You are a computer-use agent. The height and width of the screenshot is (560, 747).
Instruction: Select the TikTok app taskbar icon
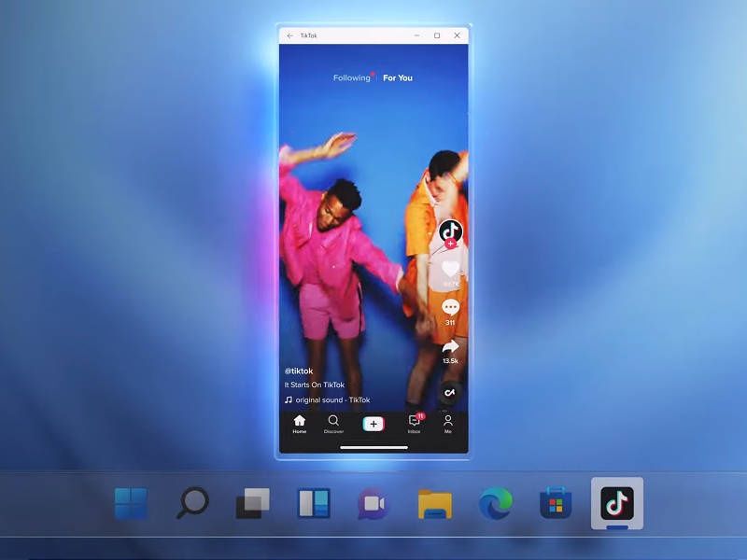click(617, 503)
